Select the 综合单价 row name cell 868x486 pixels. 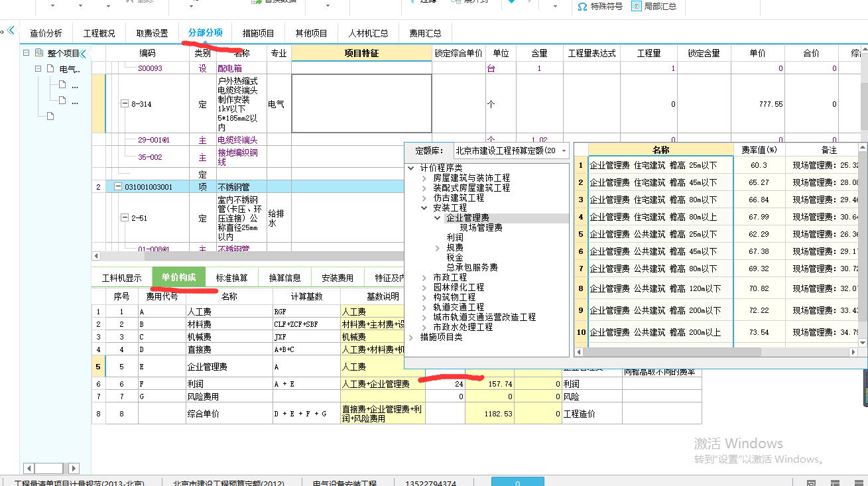tap(229, 414)
